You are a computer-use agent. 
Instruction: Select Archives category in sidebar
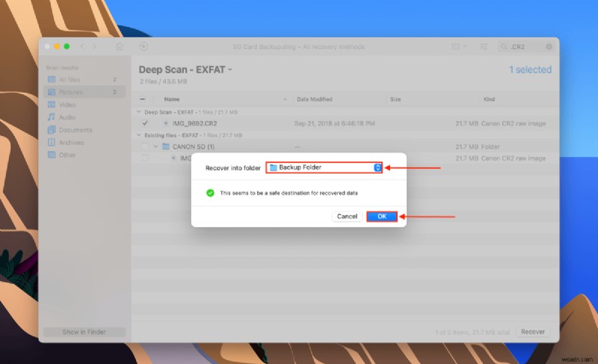point(84,142)
